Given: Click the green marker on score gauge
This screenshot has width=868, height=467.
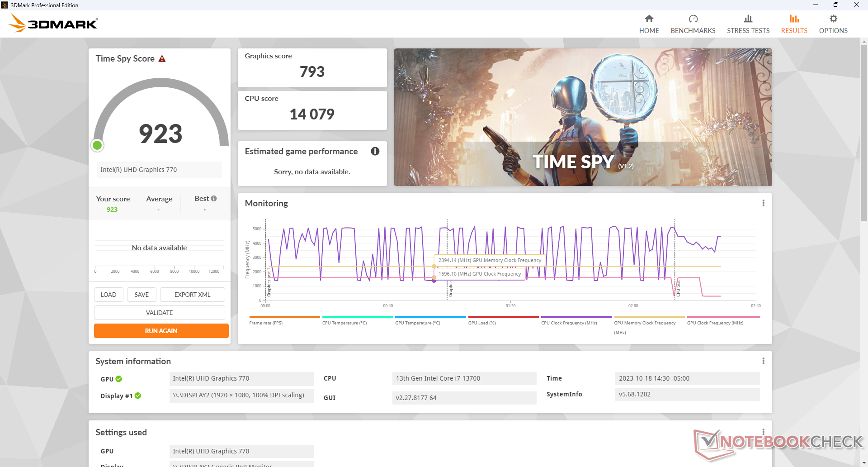Looking at the screenshot, I should pos(97,145).
